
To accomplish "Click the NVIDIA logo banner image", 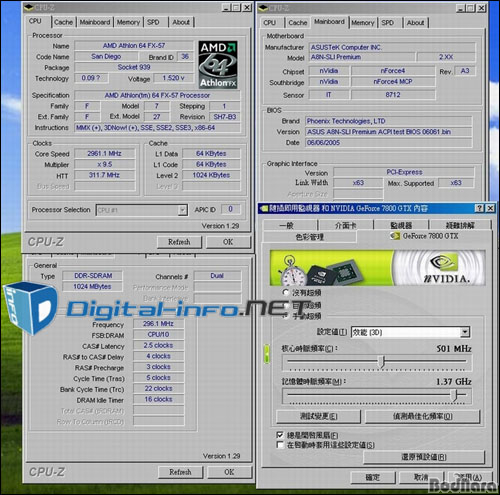I will 377,268.
